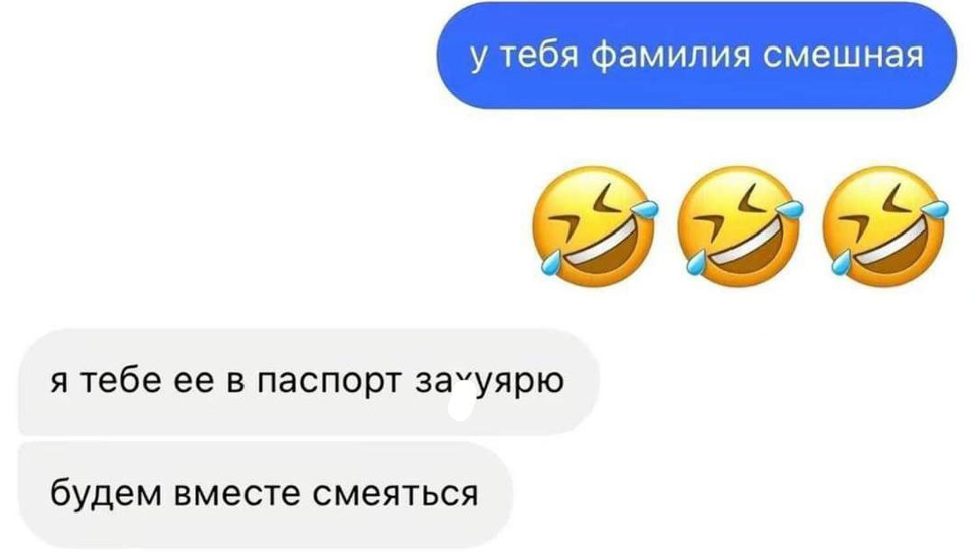Select the gray bubble 'будем вместе смеяться'
This screenshot has width=976, height=560.
click(265, 495)
